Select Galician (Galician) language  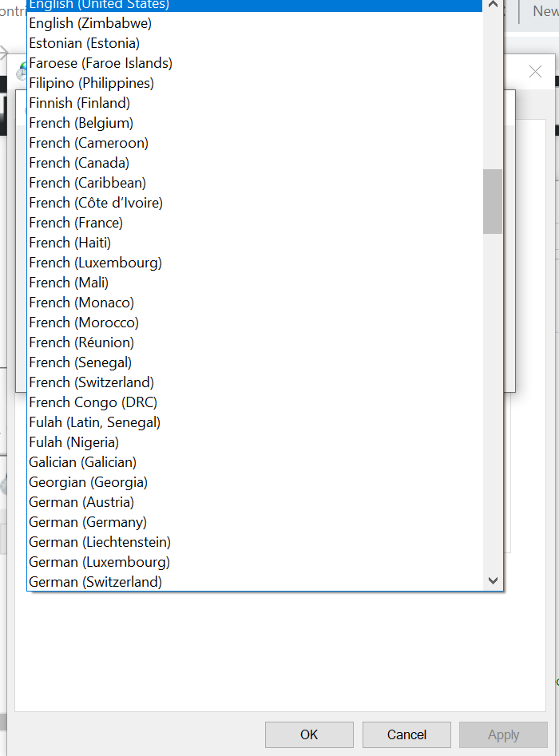point(82,462)
